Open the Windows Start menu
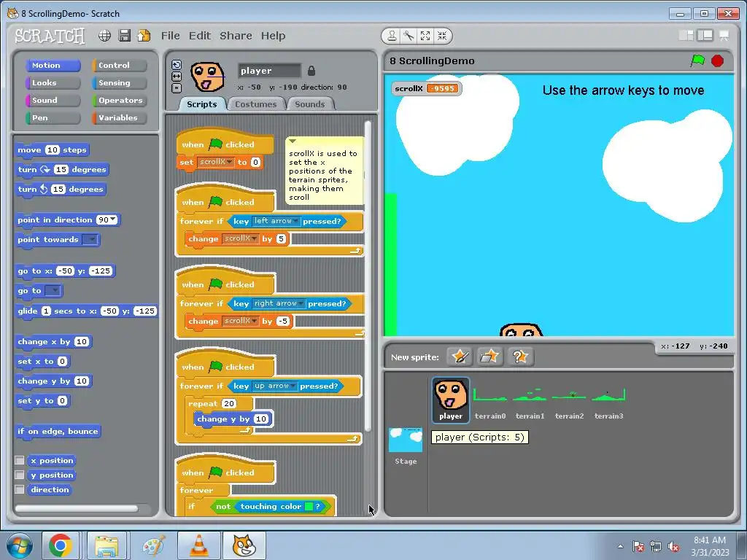 point(18,545)
